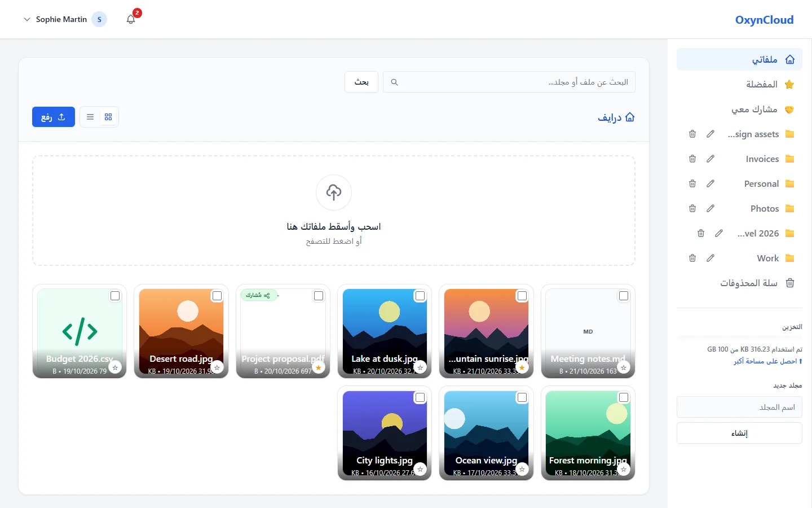
Task: Open the notifications bell
Action: pos(131,19)
